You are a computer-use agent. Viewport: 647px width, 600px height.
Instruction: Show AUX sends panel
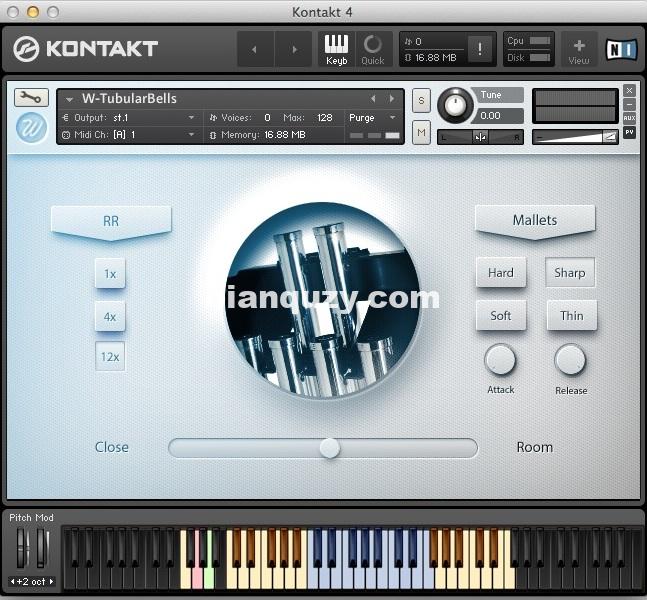pos(629,118)
